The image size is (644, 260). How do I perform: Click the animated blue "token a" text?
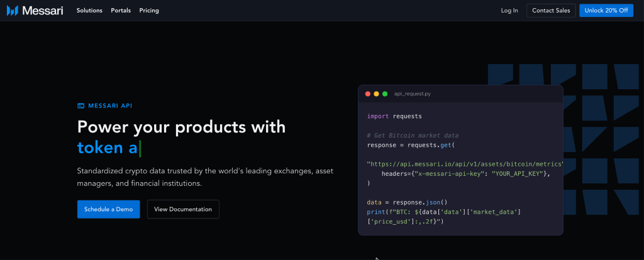click(x=108, y=148)
